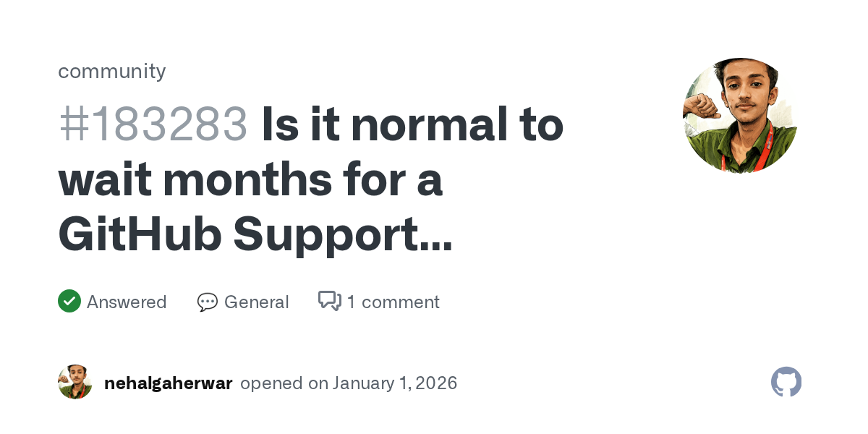868x434 pixels.
Task: Open nehalgaherwar's username link
Action: (168, 383)
